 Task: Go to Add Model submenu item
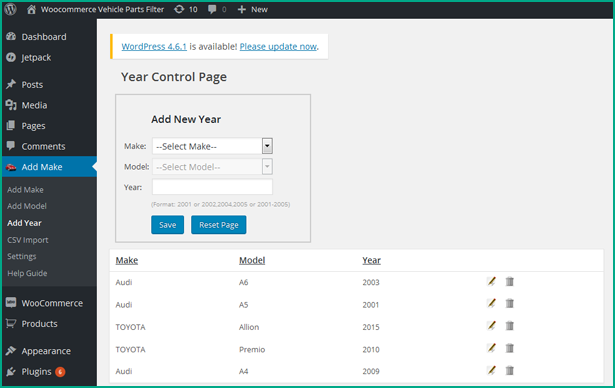(27, 206)
